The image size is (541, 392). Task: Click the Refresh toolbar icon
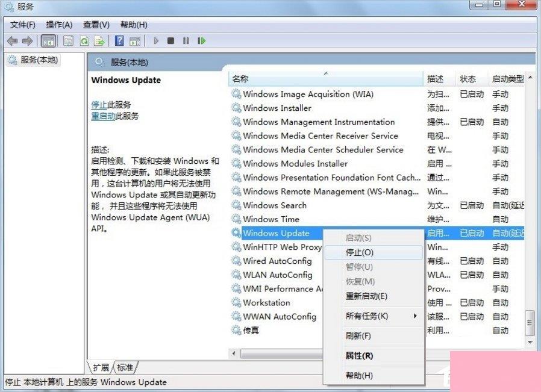point(84,41)
